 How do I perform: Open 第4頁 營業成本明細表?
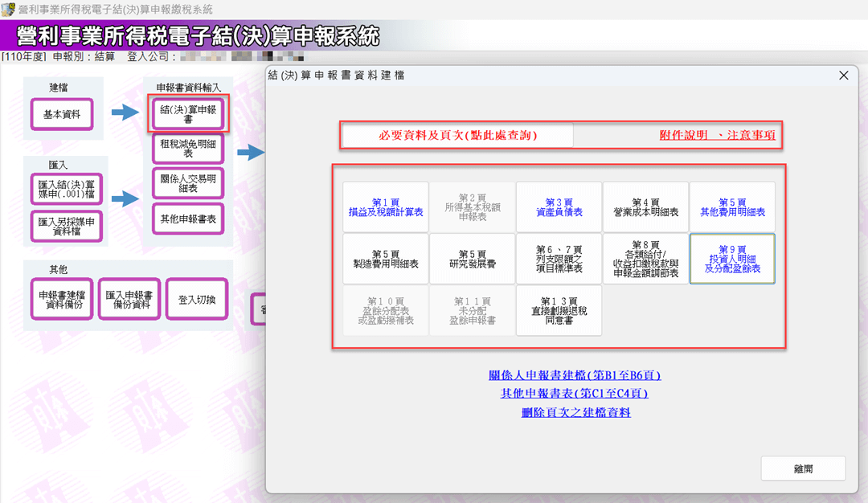[x=646, y=207]
